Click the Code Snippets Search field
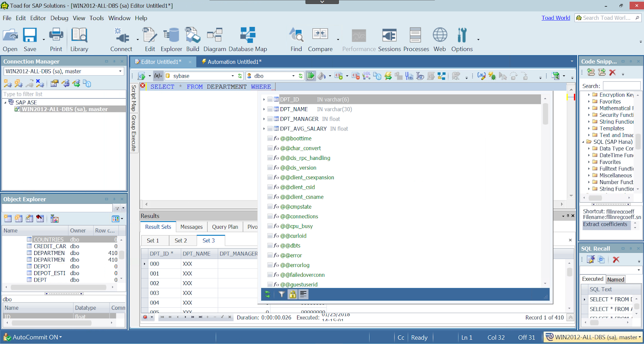The image size is (644, 344). click(x=621, y=86)
